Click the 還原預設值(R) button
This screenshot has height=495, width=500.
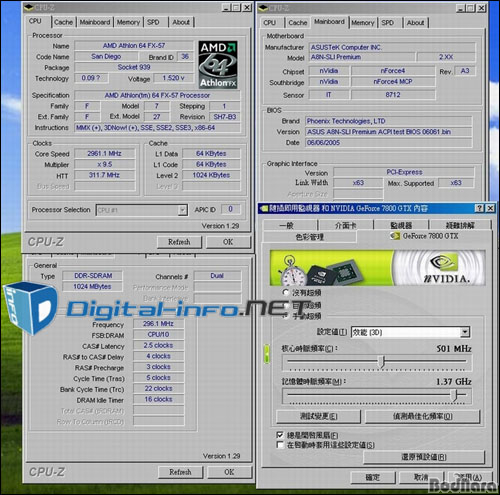[424, 457]
